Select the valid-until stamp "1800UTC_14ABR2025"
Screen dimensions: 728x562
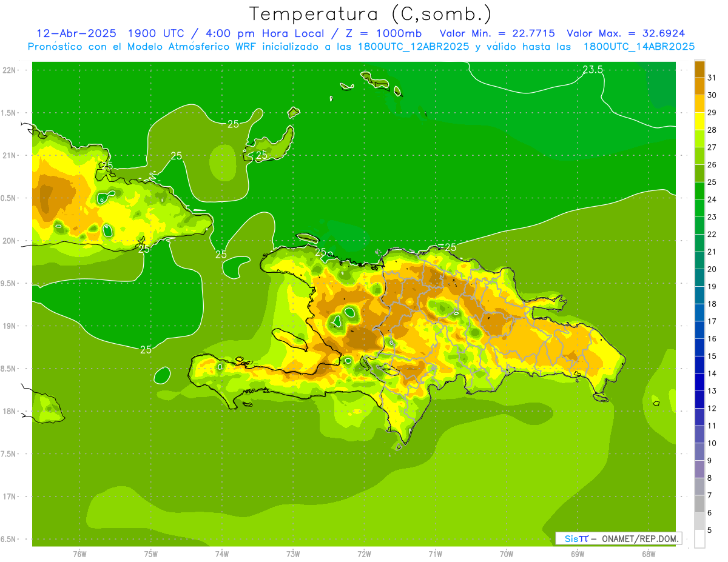639,46
